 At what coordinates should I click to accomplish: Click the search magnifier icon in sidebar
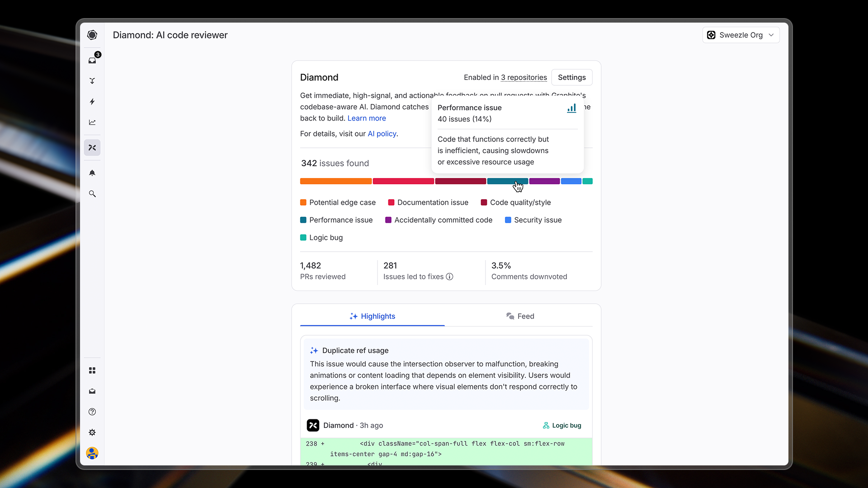(92, 194)
